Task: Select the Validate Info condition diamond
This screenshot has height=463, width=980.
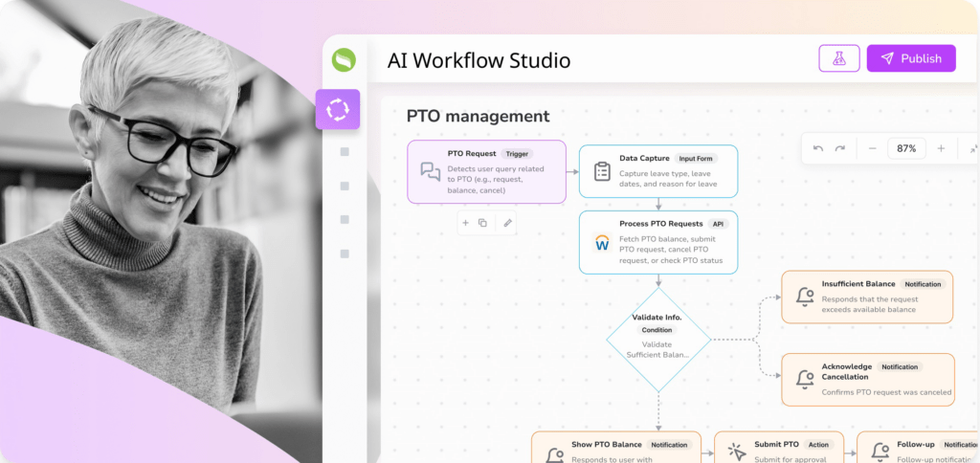Action: click(x=658, y=340)
